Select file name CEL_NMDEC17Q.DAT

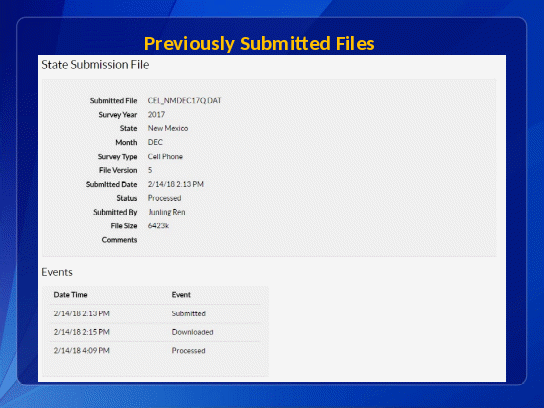pos(185,101)
